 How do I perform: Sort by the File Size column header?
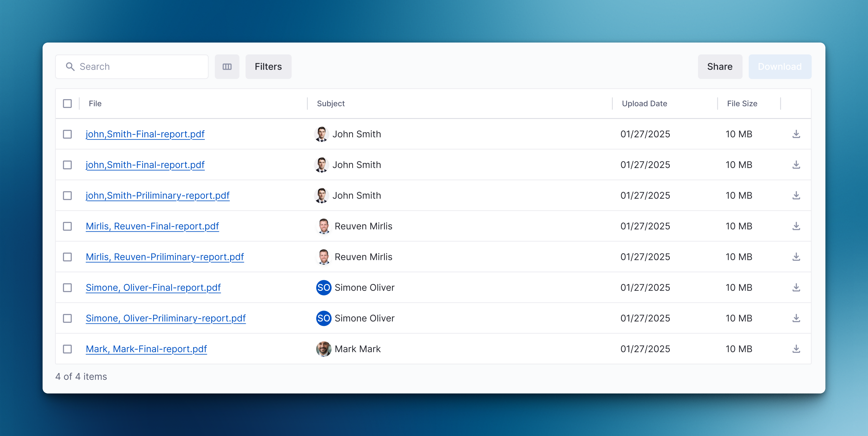[x=742, y=104]
